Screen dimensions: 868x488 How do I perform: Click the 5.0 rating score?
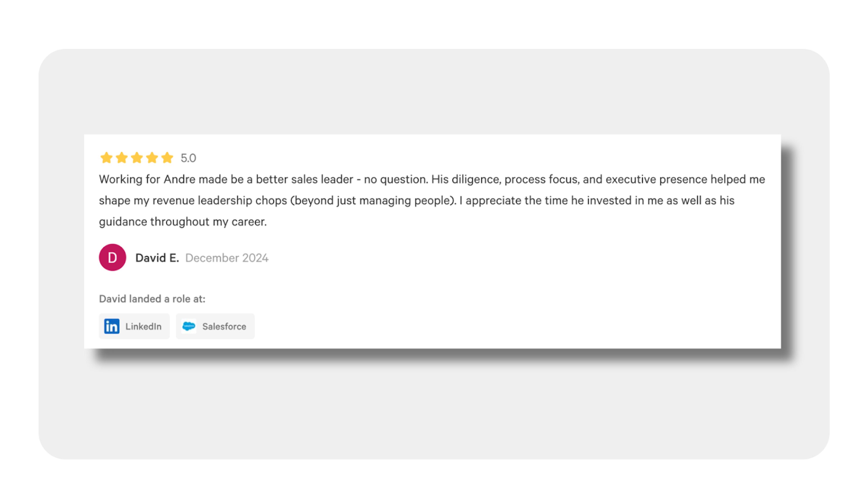pyautogui.click(x=188, y=158)
